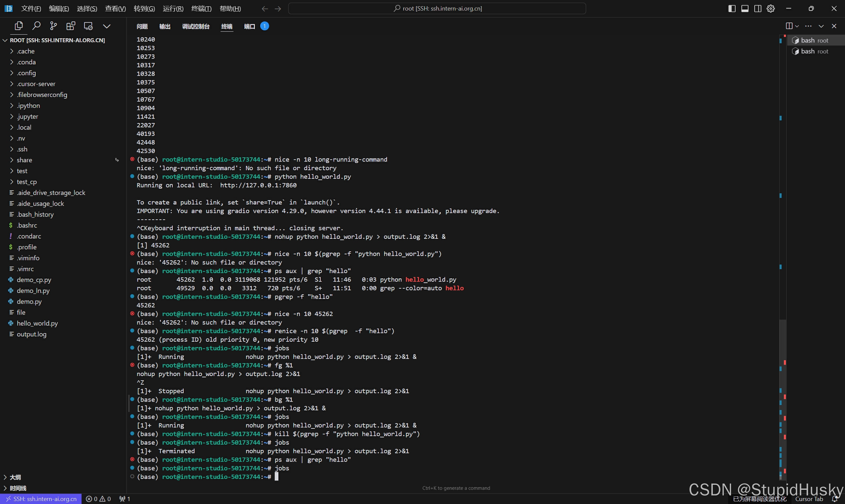Open the Remote Explorer monitor icon
Image resolution: width=845 pixels, height=504 pixels.
(x=88, y=26)
